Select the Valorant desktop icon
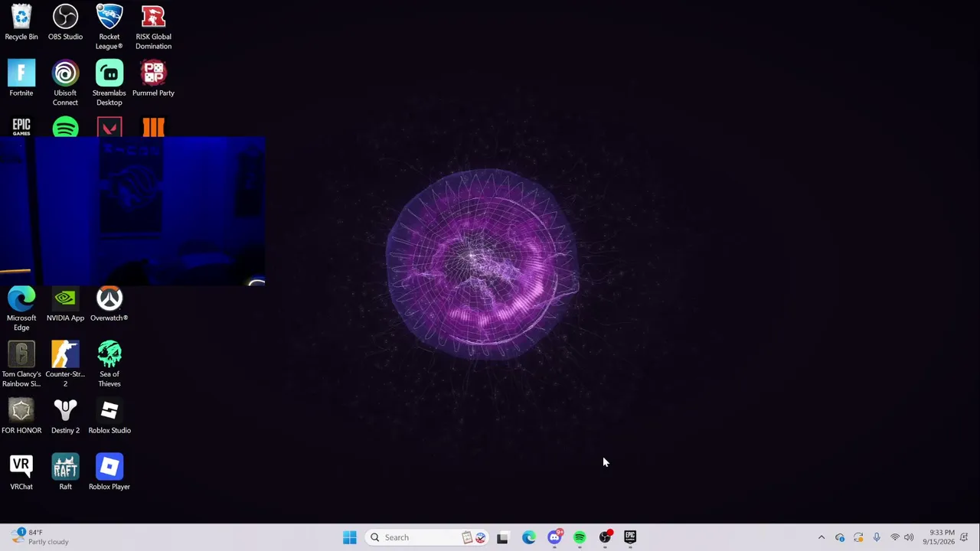 109,127
